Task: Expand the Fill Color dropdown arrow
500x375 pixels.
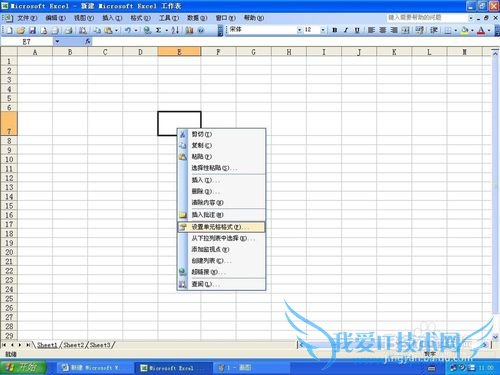Action: [472, 30]
